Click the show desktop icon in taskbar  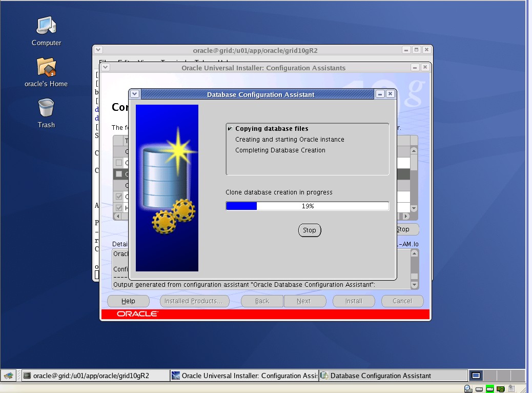point(8,376)
